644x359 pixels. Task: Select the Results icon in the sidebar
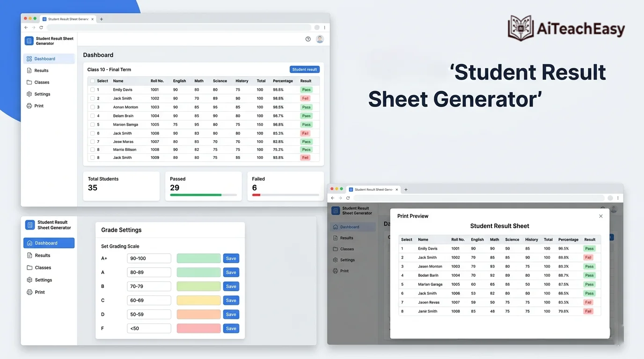[29, 70]
